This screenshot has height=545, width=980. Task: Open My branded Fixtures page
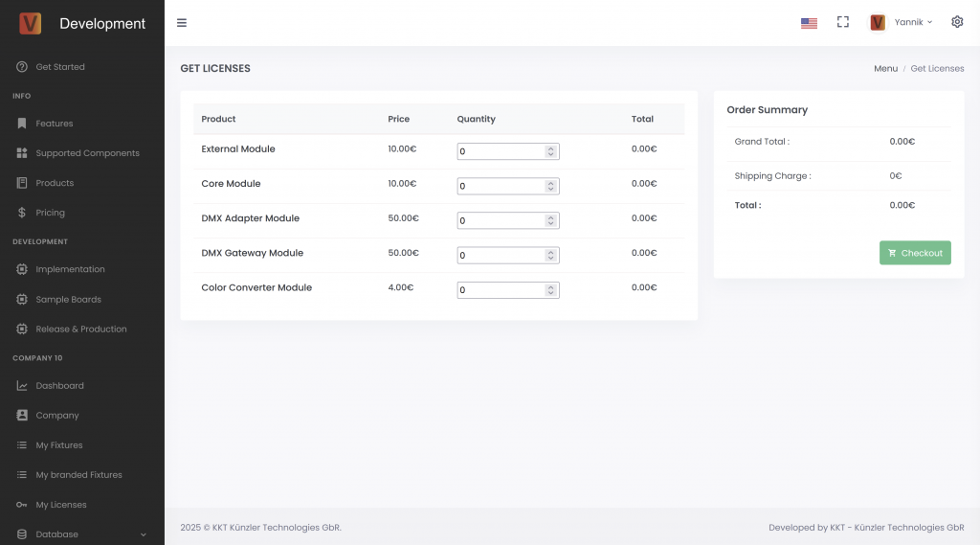click(x=78, y=475)
